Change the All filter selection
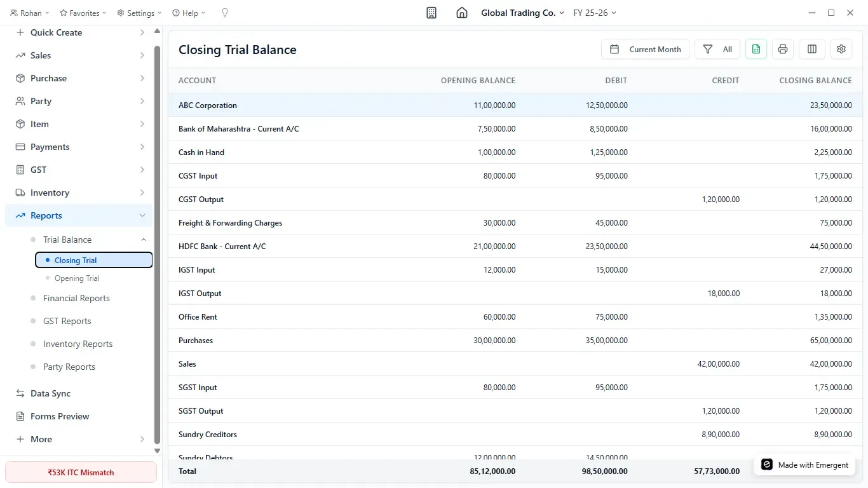 tap(717, 49)
